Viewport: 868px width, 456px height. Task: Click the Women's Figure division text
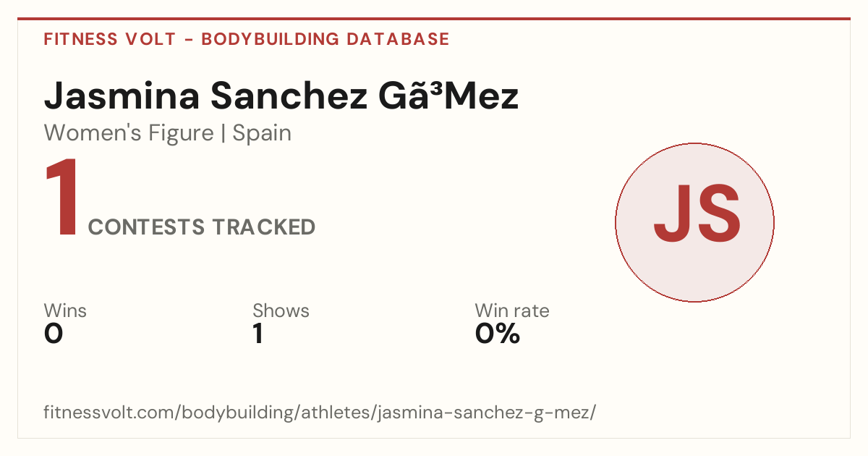(x=129, y=133)
